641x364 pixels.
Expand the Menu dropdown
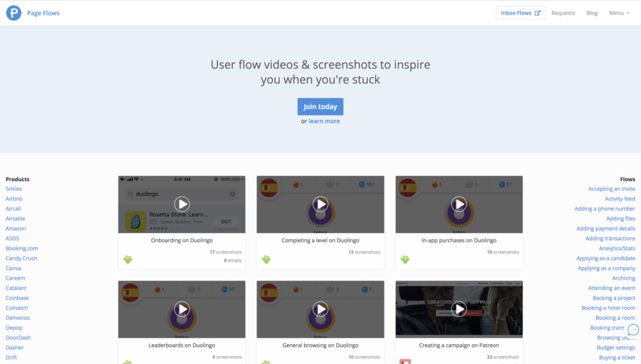(619, 13)
